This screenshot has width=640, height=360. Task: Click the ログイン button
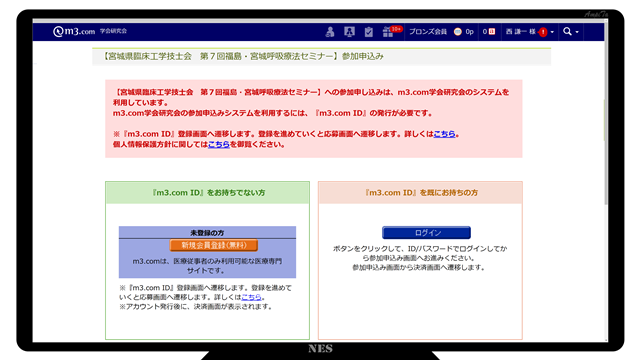point(426,233)
